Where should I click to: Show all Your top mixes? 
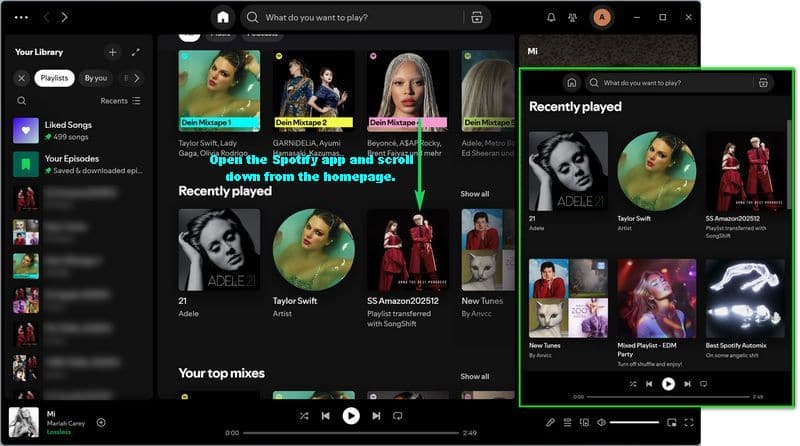point(474,376)
